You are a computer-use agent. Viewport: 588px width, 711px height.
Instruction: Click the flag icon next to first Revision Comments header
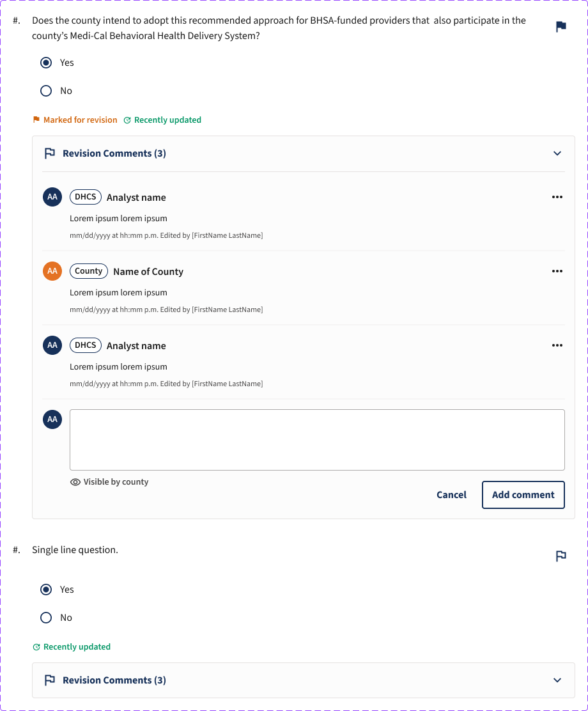tap(50, 153)
